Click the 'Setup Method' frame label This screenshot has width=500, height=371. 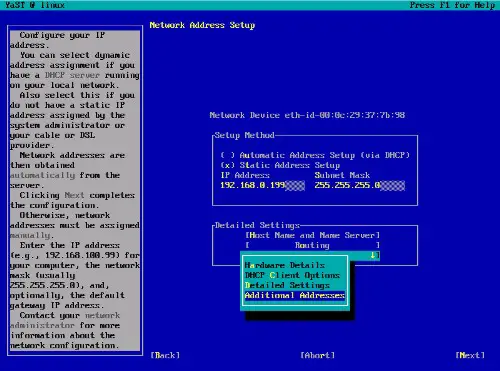(x=245, y=135)
